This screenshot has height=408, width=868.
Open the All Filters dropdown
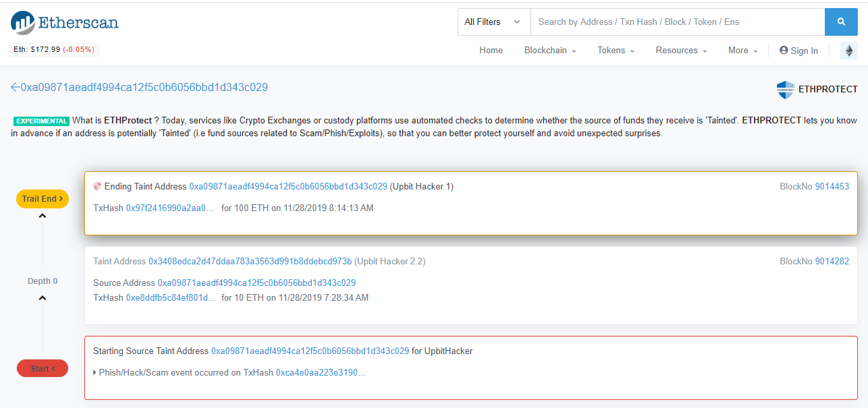click(494, 22)
